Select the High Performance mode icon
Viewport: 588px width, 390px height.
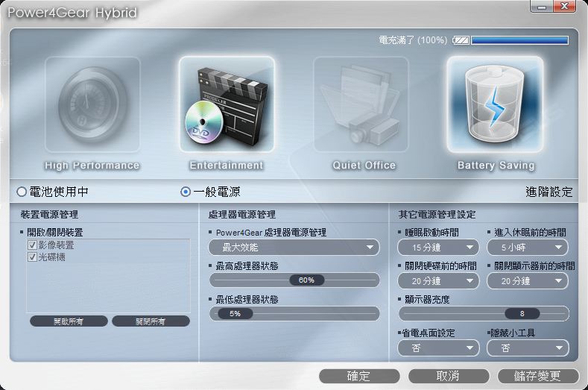[x=92, y=105]
